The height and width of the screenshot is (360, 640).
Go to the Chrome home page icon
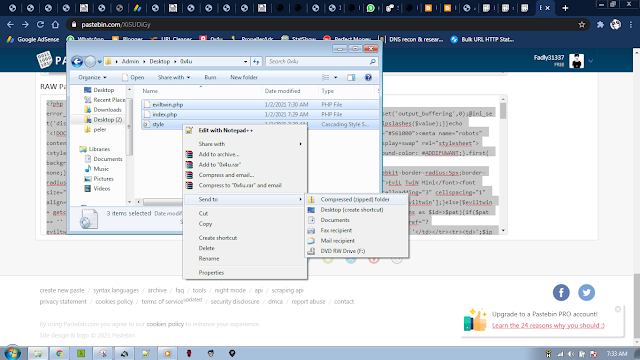tap(55, 25)
